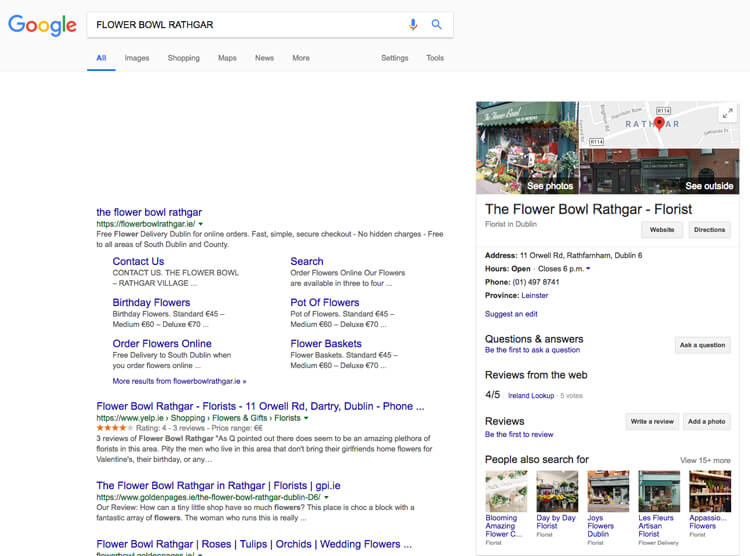
Task: Click the Add a photo button
Action: click(706, 422)
